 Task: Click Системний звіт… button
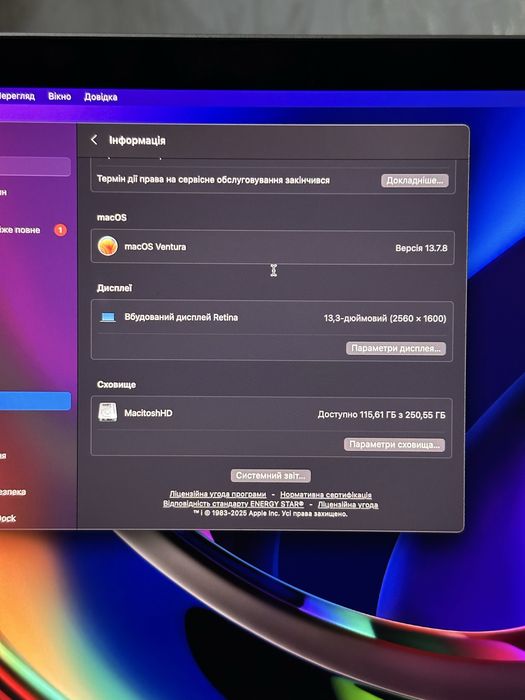pyautogui.click(x=271, y=475)
